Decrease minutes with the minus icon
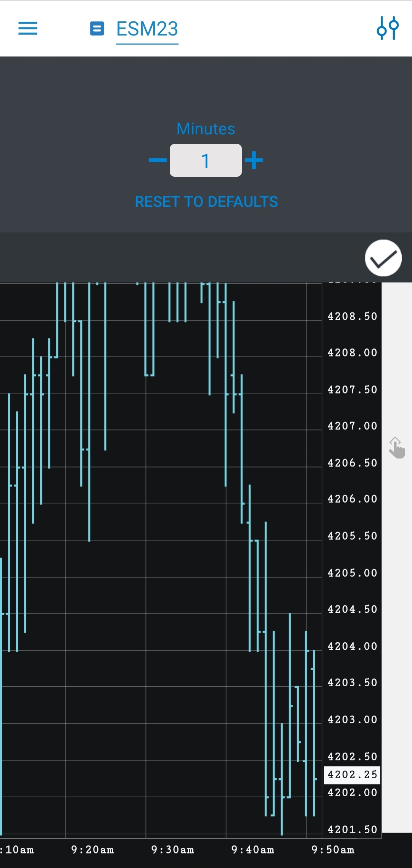412x868 pixels. coord(158,160)
